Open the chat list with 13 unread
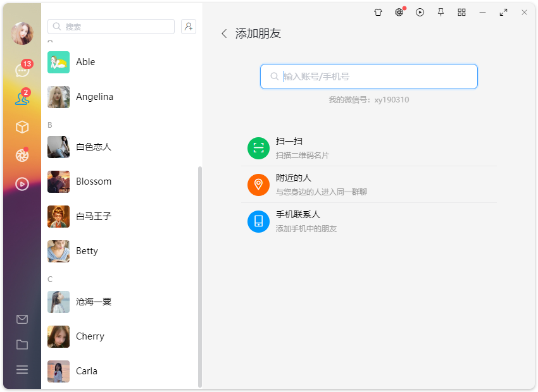538x392 pixels. pos(22,70)
